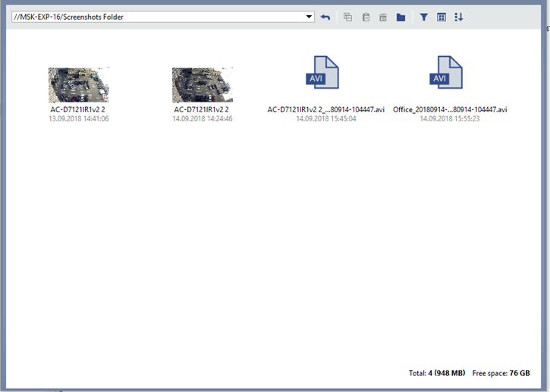The height and width of the screenshot is (392, 550).
Task: Click the back arrow icon in toolbar
Action: click(325, 17)
